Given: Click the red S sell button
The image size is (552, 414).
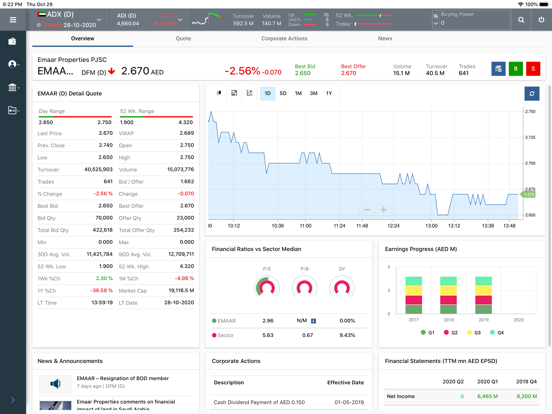Looking at the screenshot, I should tap(533, 69).
